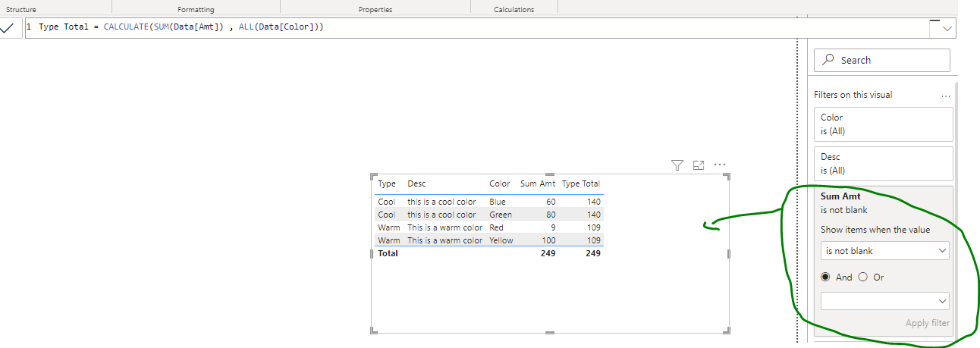The image size is (980, 348).
Task: Click the Calculations ribbon group label
Action: pyautogui.click(x=514, y=9)
